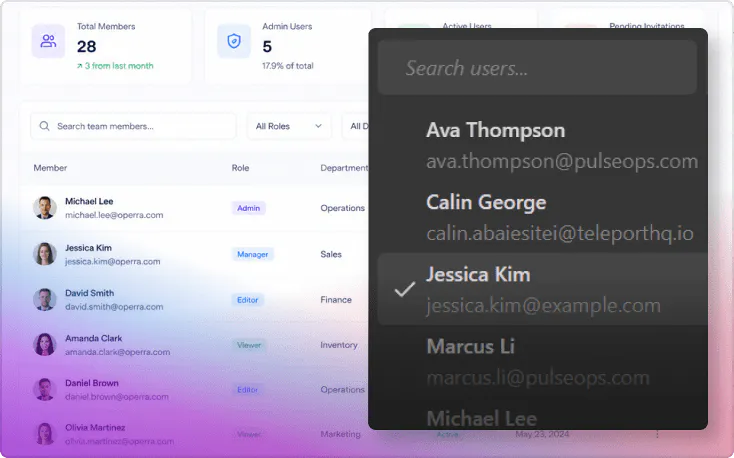The width and height of the screenshot is (734, 458).
Task: Open David Smith's avatar photo
Action: 45,299
